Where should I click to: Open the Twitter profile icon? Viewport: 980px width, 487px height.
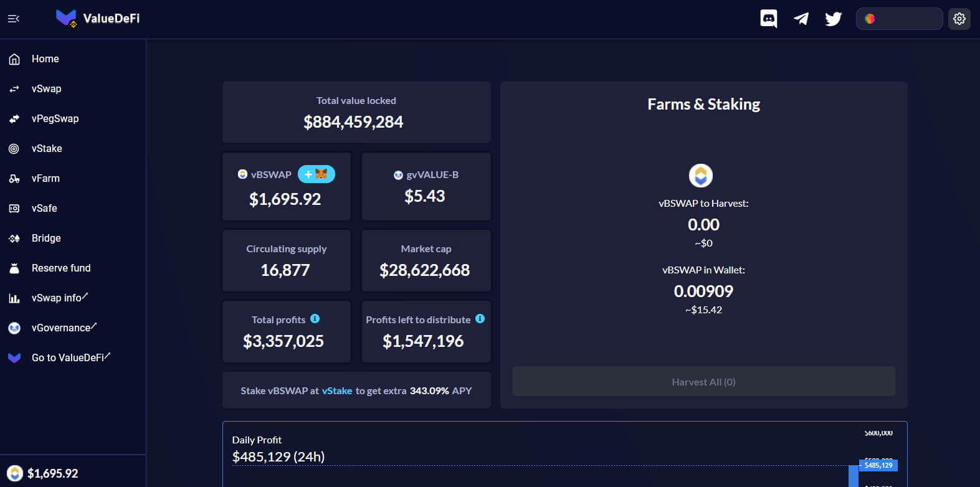(x=834, y=19)
